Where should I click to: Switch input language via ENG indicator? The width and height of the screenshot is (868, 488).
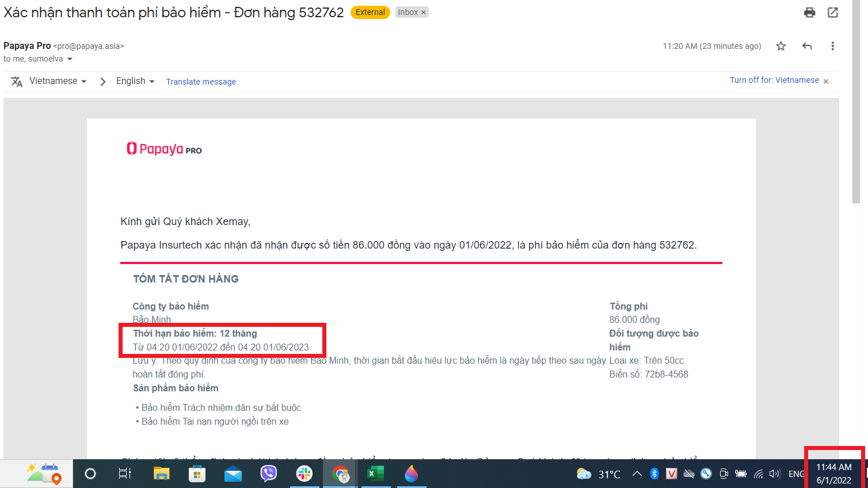tap(796, 474)
